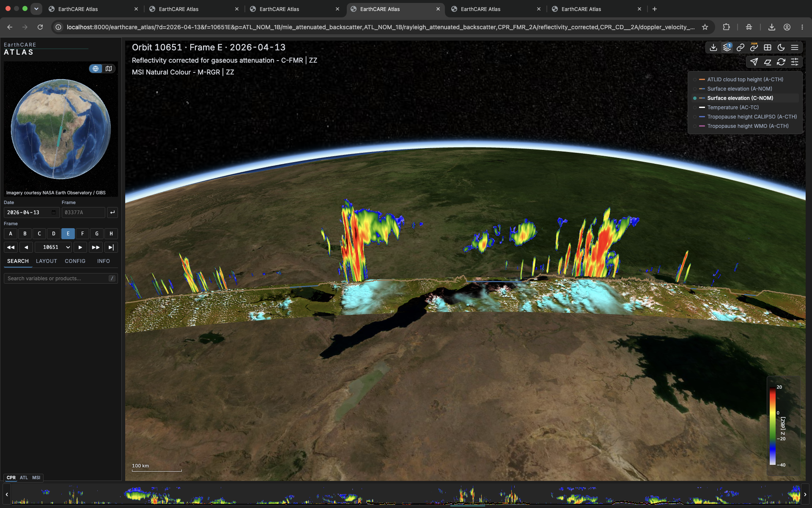Select frame H

(111, 234)
